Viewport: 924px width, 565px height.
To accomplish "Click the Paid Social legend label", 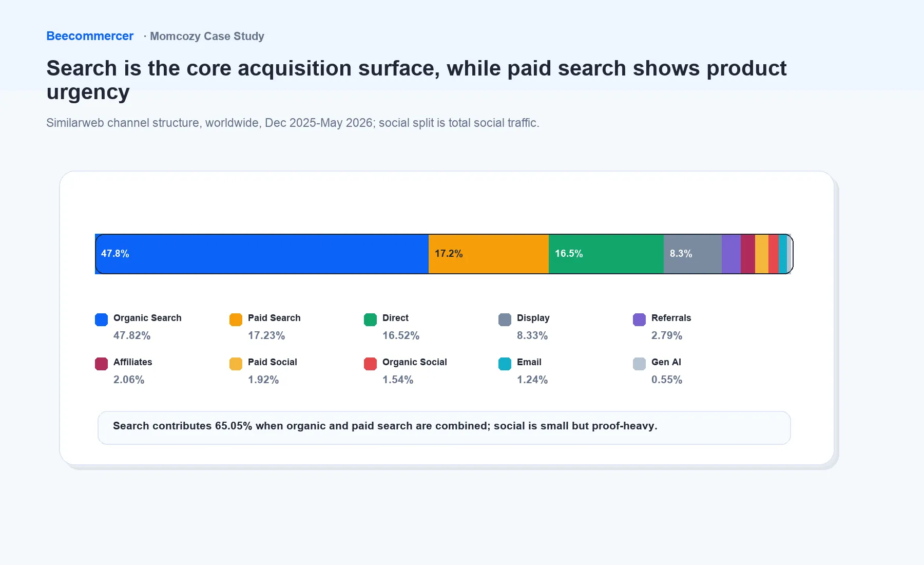I will [273, 362].
